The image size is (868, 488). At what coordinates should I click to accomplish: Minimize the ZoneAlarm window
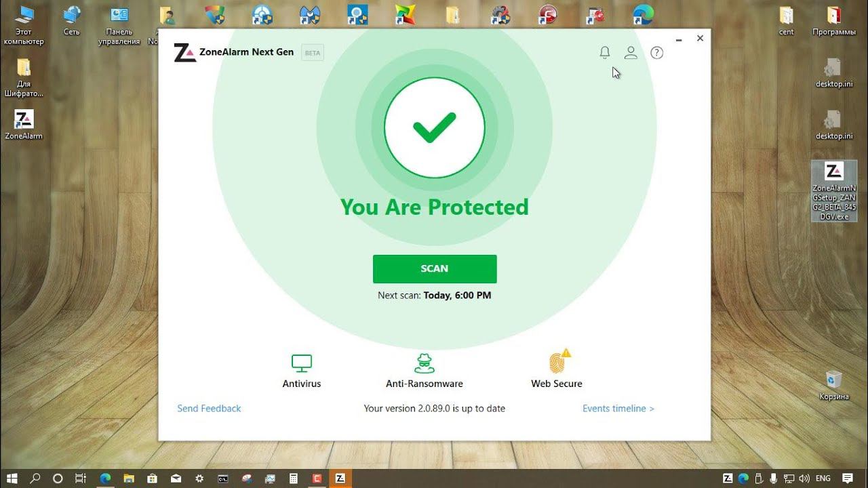click(678, 39)
